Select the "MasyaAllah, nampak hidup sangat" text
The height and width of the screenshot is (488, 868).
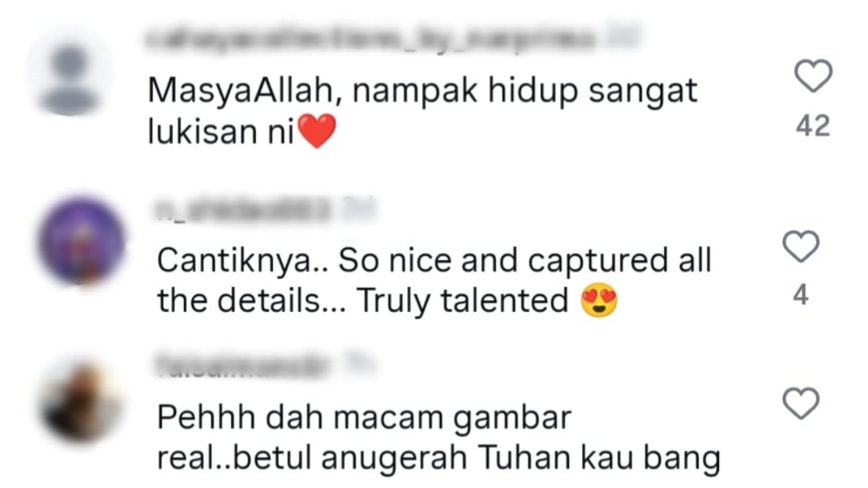coord(423,91)
